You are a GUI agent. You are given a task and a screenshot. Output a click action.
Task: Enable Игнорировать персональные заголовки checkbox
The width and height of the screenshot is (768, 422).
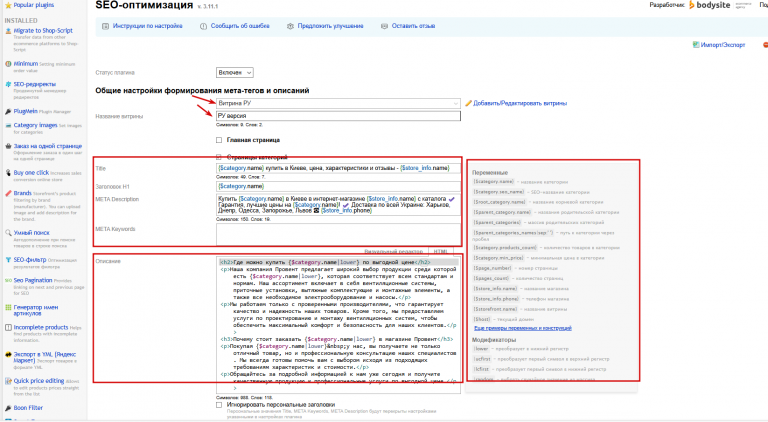click(219, 405)
